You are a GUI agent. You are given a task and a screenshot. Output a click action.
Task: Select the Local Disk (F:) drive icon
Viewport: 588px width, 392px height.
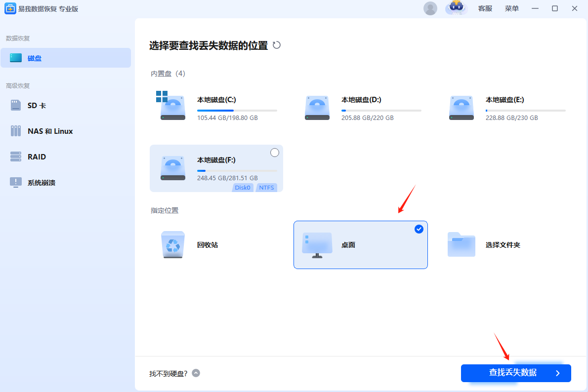pyautogui.click(x=173, y=168)
